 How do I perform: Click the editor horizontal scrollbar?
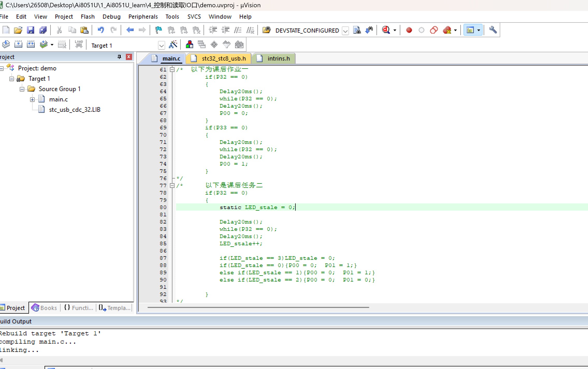click(258, 307)
